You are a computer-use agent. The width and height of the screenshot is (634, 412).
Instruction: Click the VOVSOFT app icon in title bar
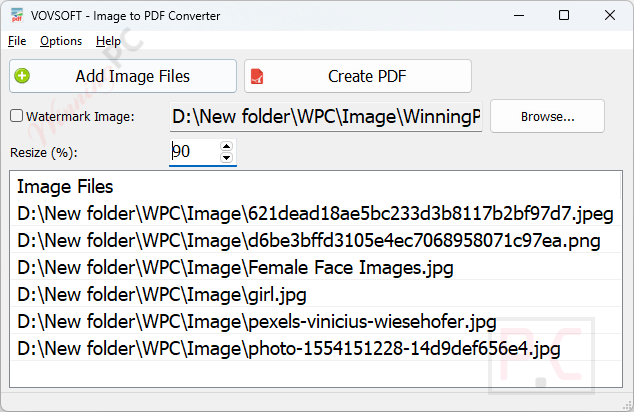click(17, 15)
